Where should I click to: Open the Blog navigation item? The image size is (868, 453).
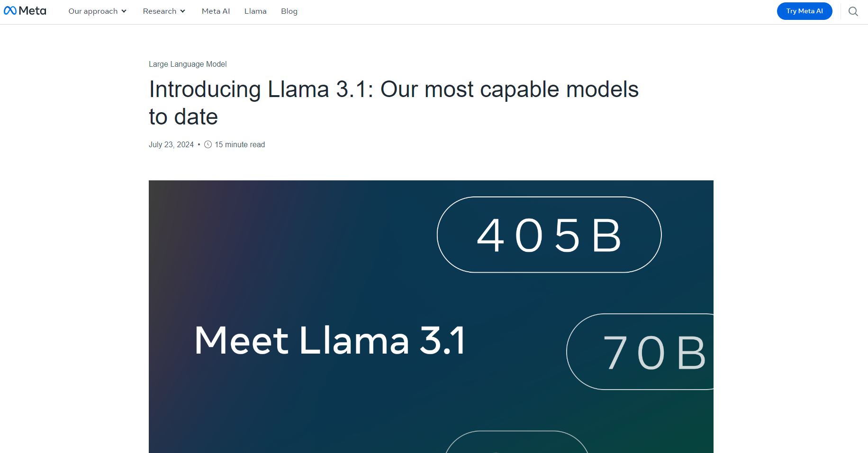click(289, 11)
